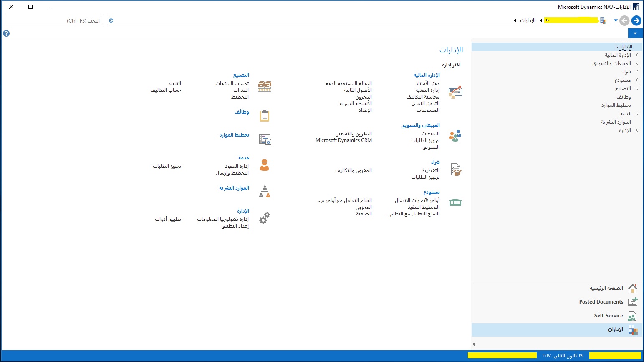Viewport: 644px width, 362px height.
Task: Click the Manufacturing (التصنيع) icon
Action: [265, 86]
